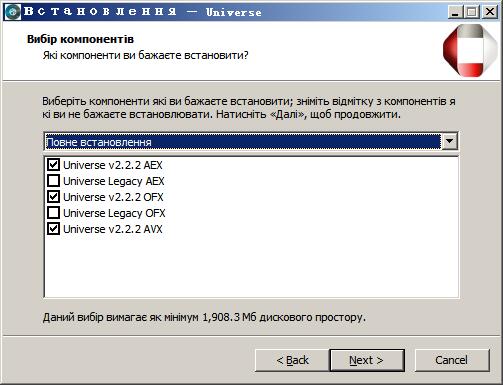Uncheck the Universe v2.2.2 AVX checkbox
Screen dimensions: 503x385
pos(53,229)
